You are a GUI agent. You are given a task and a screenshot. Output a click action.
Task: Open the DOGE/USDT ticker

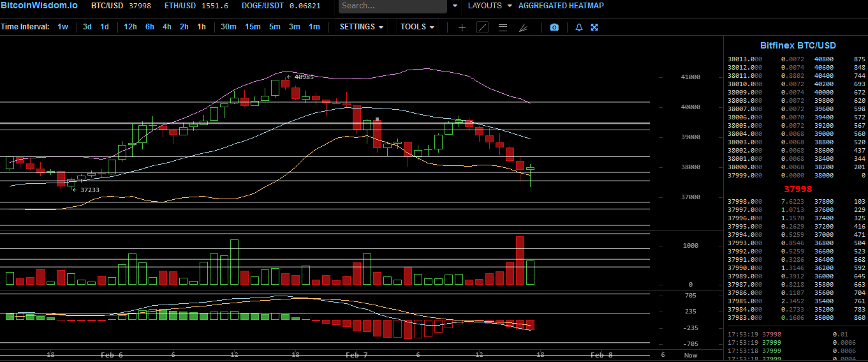click(x=281, y=6)
